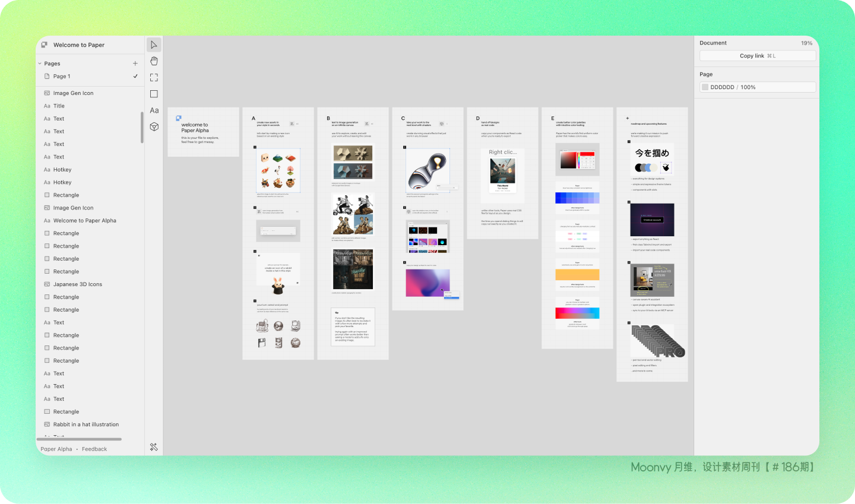Click the Paper logo icon beside file title
Image resolution: width=855 pixels, height=504 pixels.
45,45
